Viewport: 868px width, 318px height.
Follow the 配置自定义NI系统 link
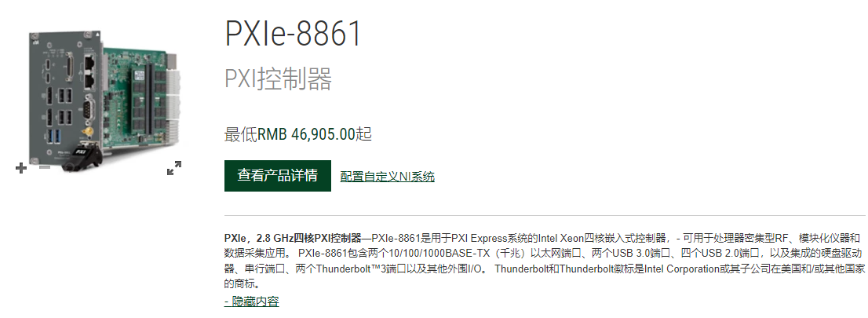click(x=388, y=177)
